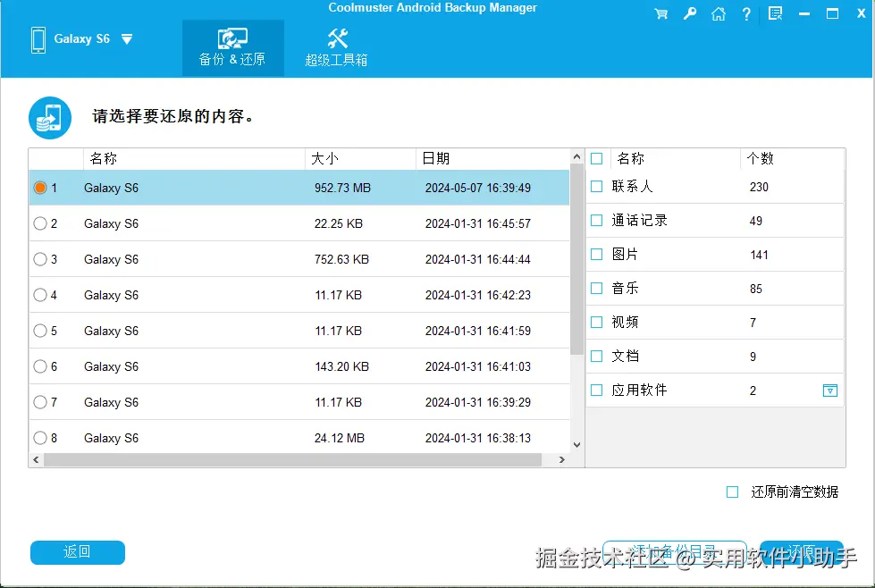Select backup 3 radio button
Image resolution: width=875 pixels, height=588 pixels.
40,259
